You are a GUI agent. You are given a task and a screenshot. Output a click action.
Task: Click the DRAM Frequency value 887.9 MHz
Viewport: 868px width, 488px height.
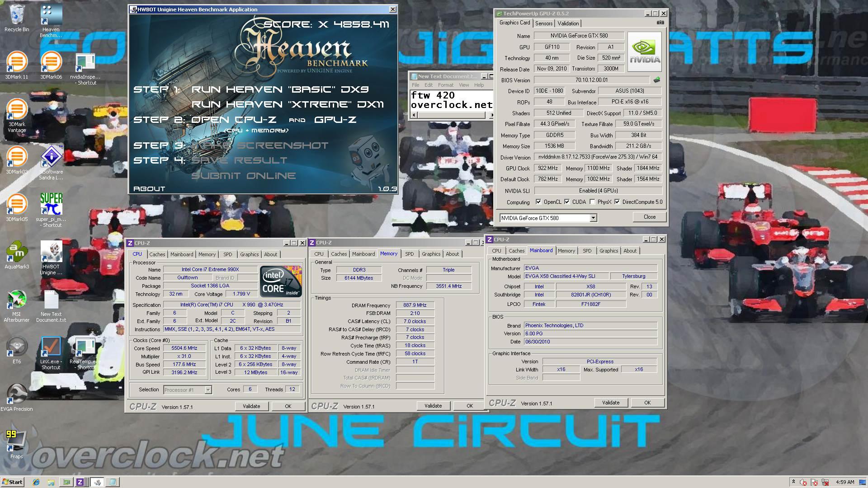[415, 305]
